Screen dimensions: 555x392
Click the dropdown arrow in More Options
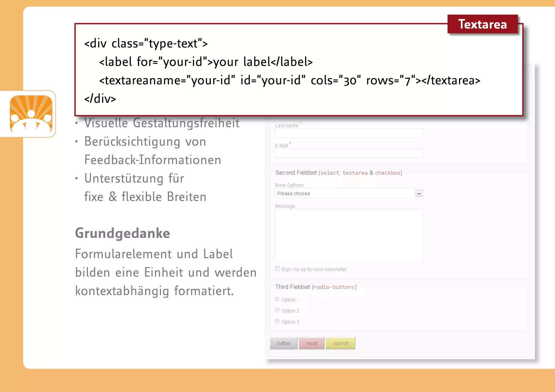pyautogui.click(x=419, y=194)
